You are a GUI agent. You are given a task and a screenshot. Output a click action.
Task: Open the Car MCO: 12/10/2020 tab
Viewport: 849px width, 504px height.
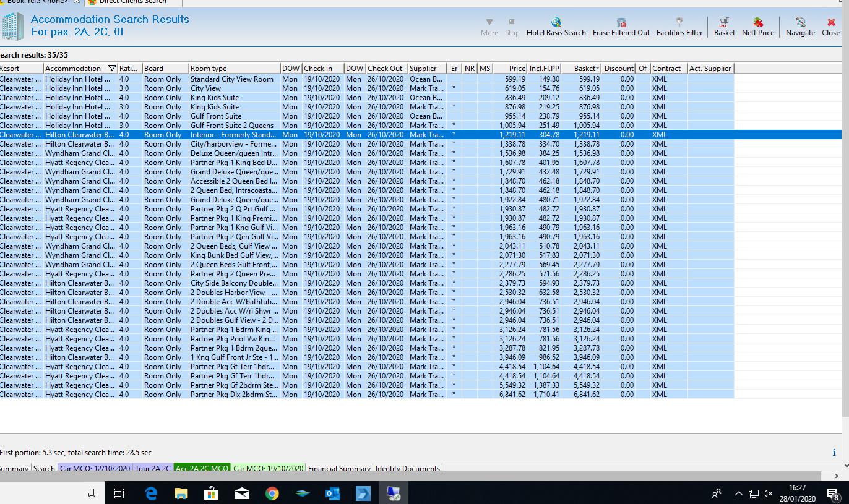coord(95,468)
